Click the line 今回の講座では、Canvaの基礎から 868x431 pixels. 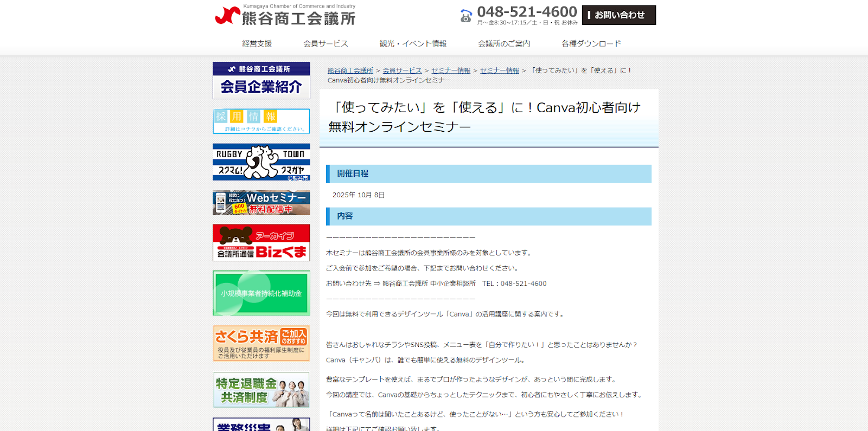(x=486, y=395)
